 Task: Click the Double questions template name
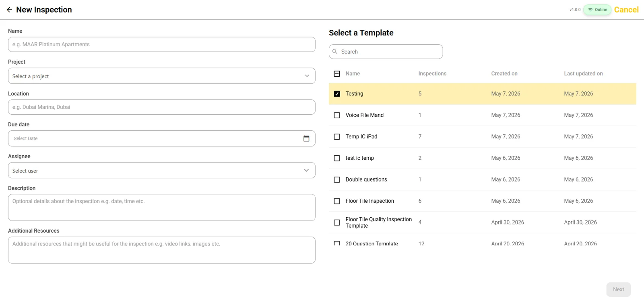(366, 179)
